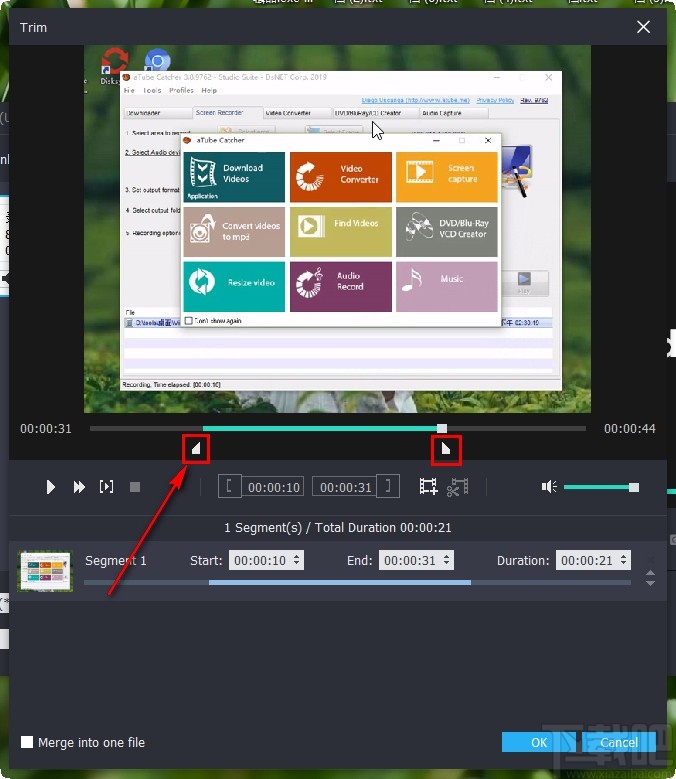676x779 pixels.
Task: Click the Segment 1 End time field
Action: [416, 560]
